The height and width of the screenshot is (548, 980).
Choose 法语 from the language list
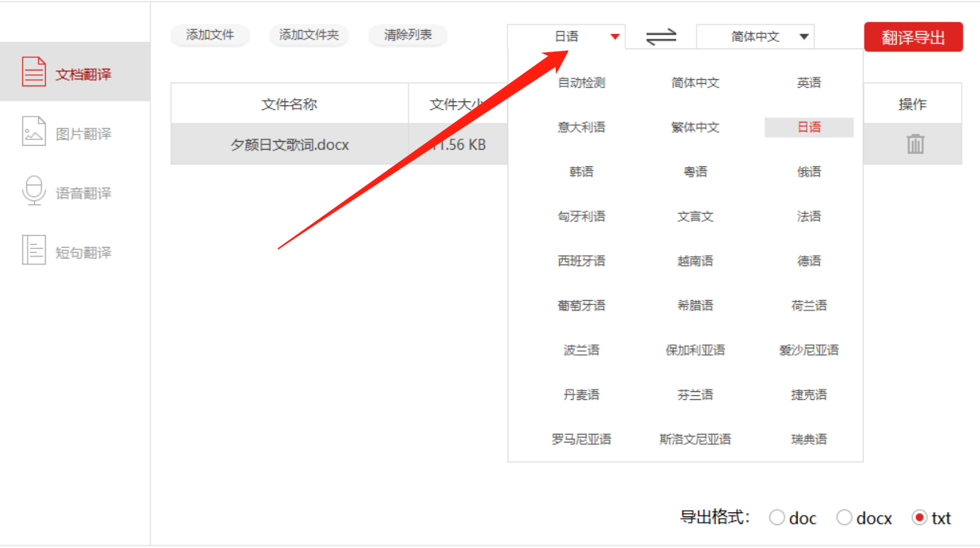pyautogui.click(x=809, y=216)
